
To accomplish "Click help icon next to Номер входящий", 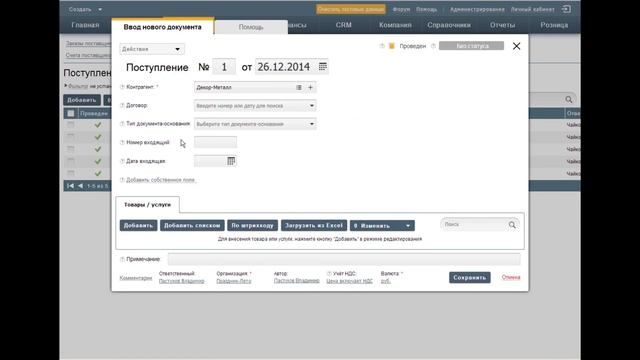I will point(122,142).
